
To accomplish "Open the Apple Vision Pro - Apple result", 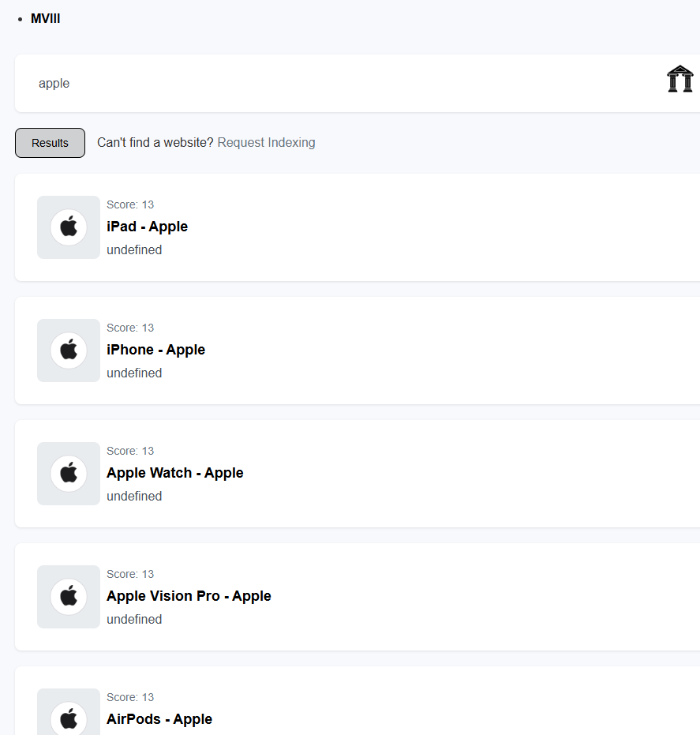I will pos(189,596).
